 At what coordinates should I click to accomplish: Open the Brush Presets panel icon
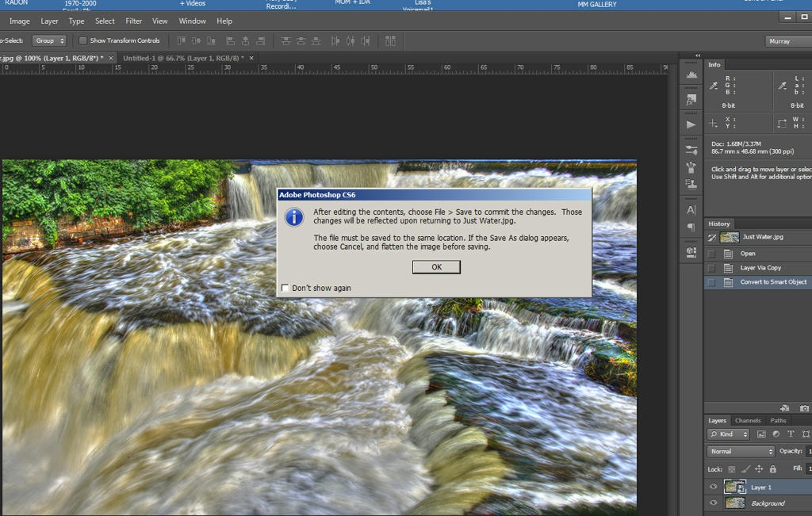point(691,150)
